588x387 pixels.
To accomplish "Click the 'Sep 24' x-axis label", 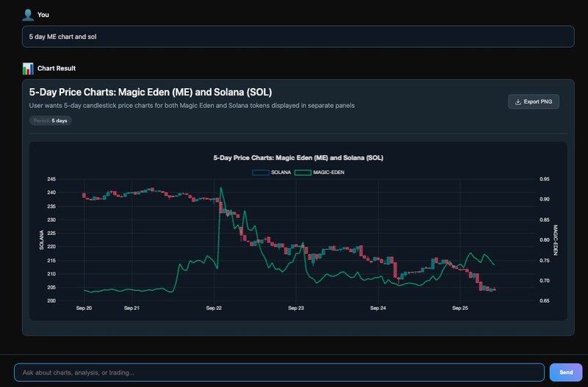I will [378, 308].
